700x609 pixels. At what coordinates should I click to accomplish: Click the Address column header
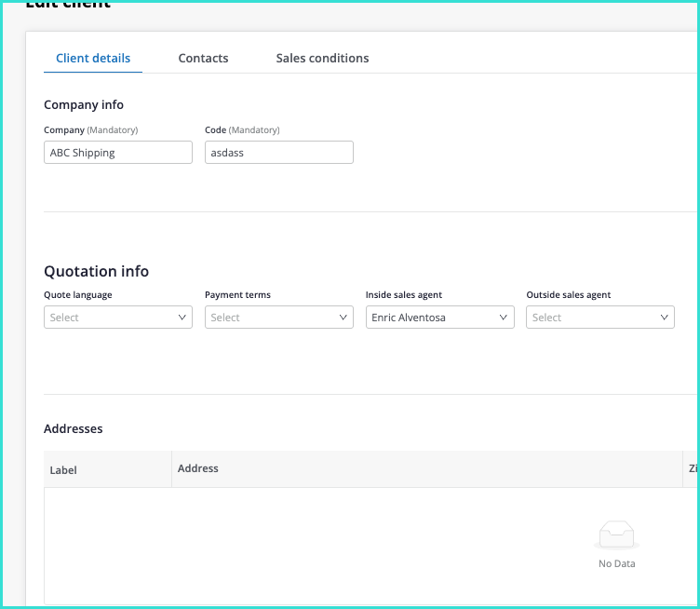point(197,468)
